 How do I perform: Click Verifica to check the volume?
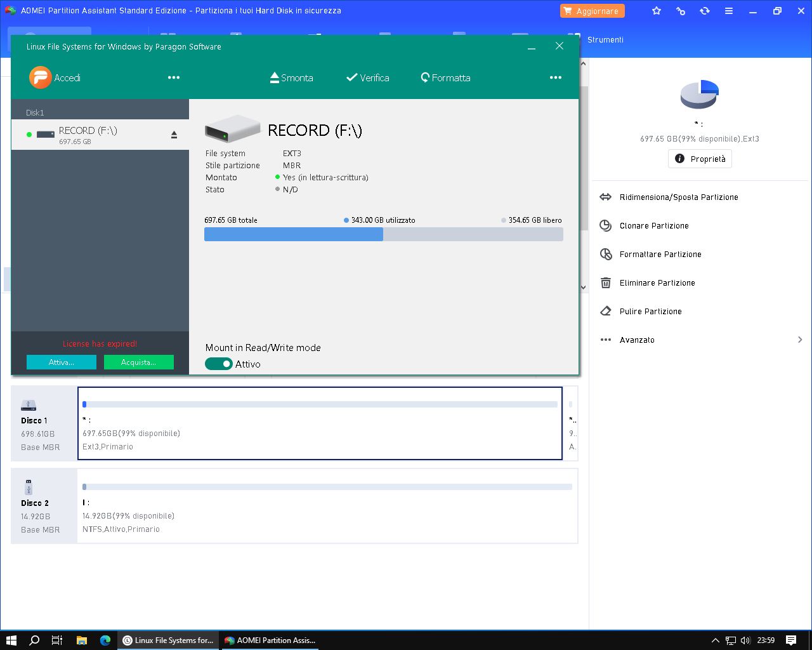(x=368, y=77)
